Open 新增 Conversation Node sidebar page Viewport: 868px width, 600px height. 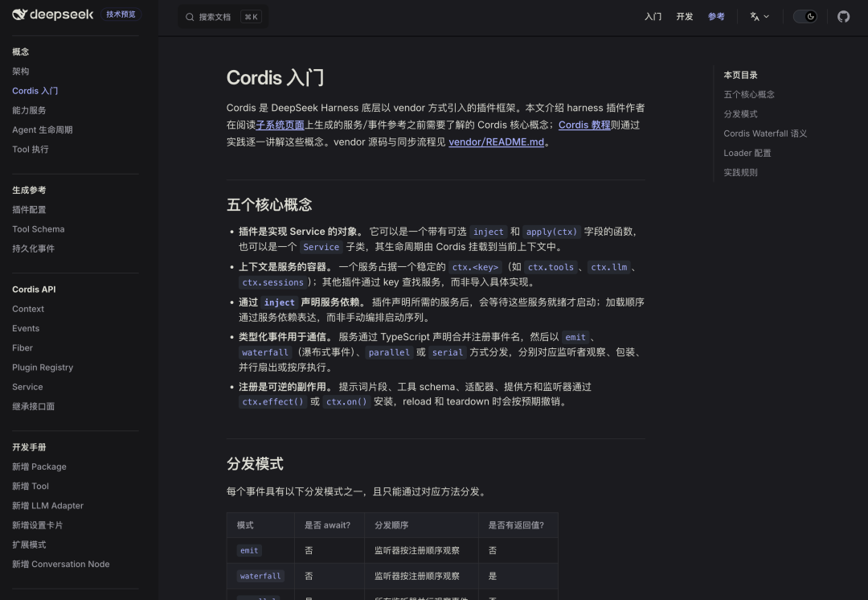(61, 564)
